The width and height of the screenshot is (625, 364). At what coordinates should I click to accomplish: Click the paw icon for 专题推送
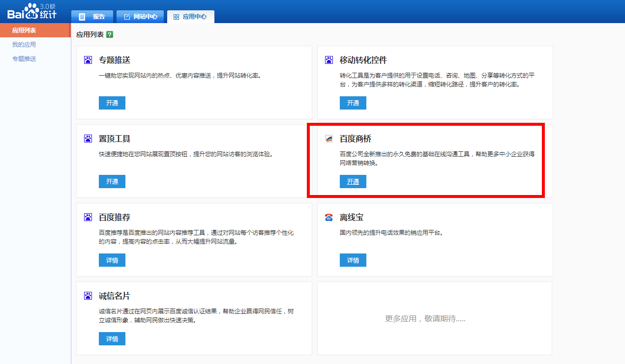click(x=88, y=60)
